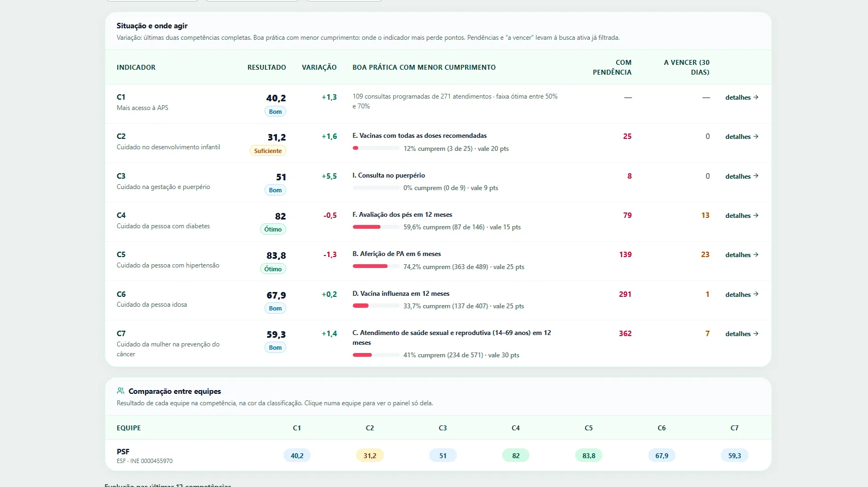The width and height of the screenshot is (868, 487).
Task: Click pending count 139 in C5 row
Action: (625, 254)
